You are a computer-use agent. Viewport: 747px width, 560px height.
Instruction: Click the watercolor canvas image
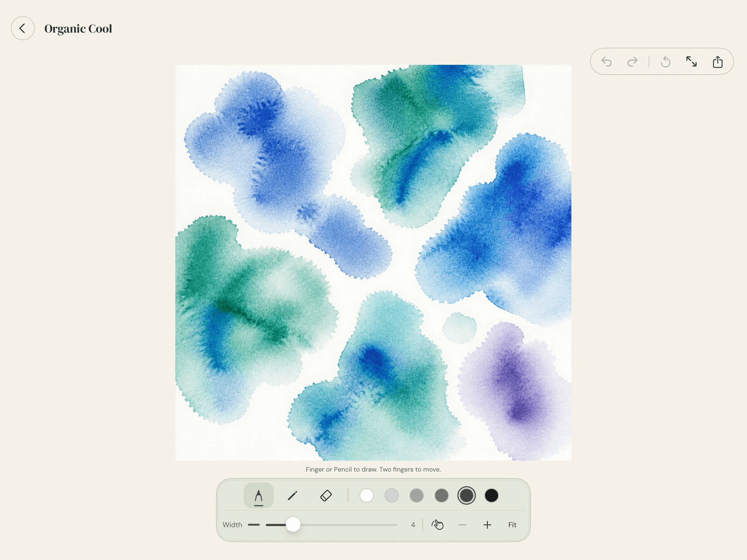373,263
